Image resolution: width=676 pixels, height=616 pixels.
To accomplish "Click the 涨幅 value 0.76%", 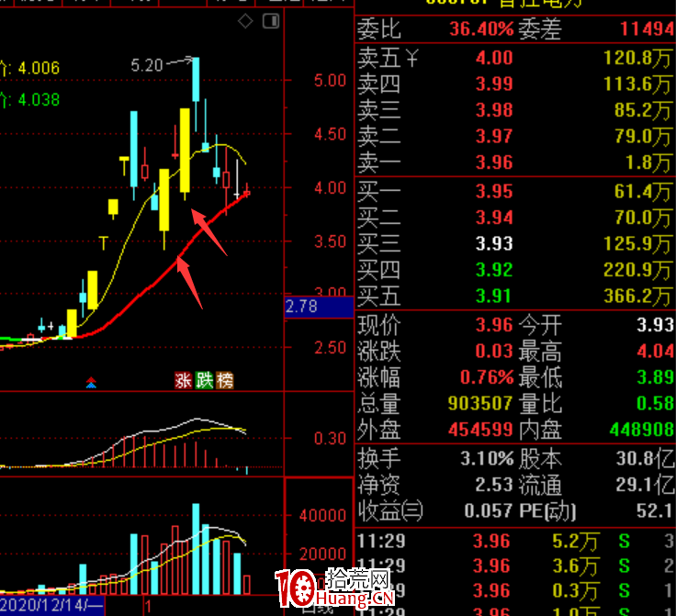I will pos(487,378).
